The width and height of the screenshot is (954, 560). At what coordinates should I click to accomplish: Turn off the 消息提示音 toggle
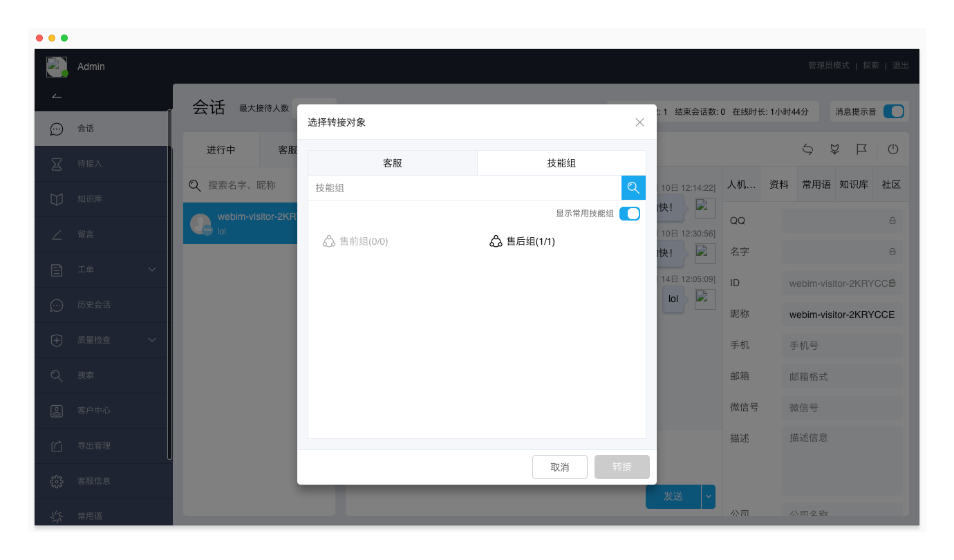[894, 111]
